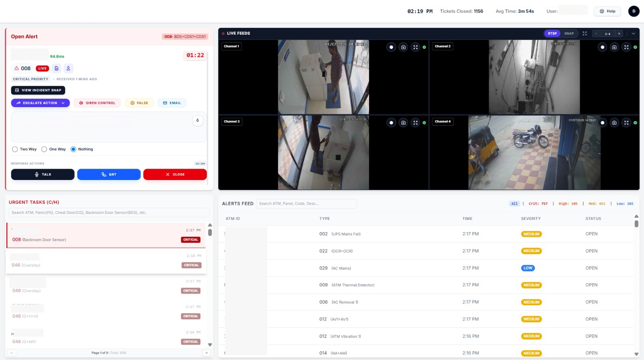The image size is (644, 360).
Task: Select Nothing radio option
Action: pos(73,149)
